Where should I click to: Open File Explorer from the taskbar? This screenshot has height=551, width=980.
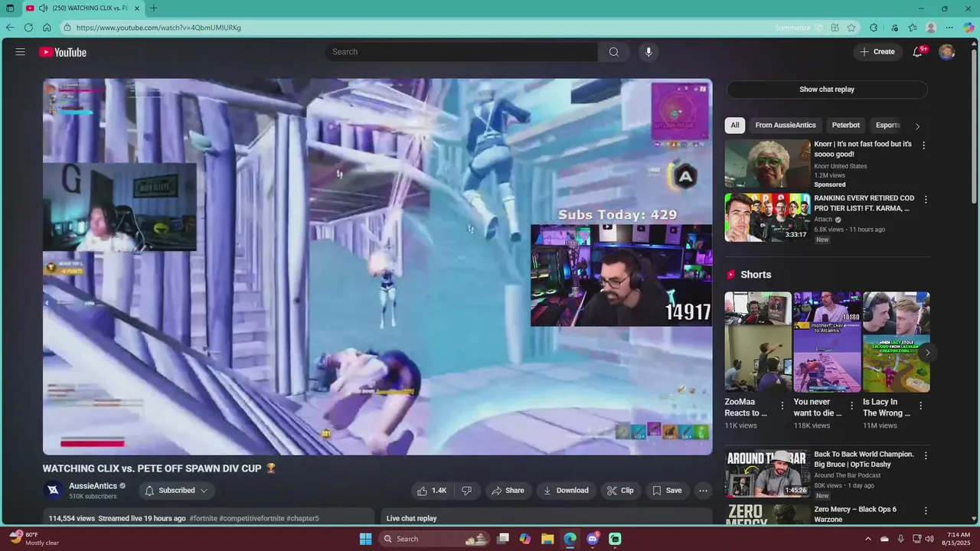(x=547, y=539)
